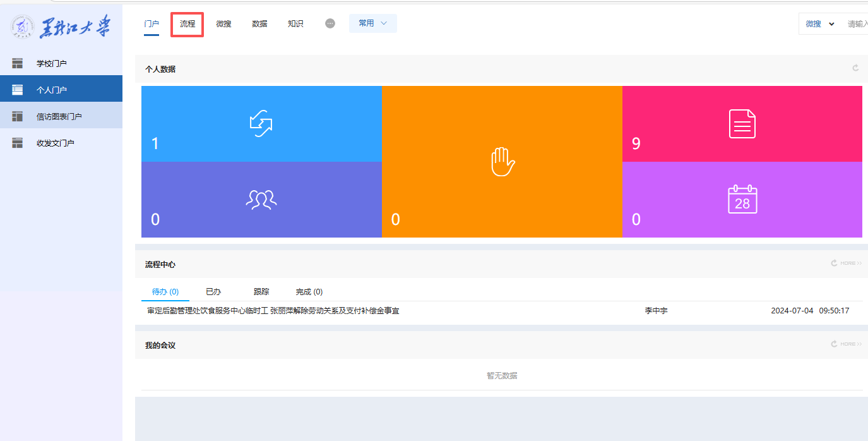This screenshot has width=868, height=441.
Task: Click the people group icon in purple tile
Action: click(261, 199)
